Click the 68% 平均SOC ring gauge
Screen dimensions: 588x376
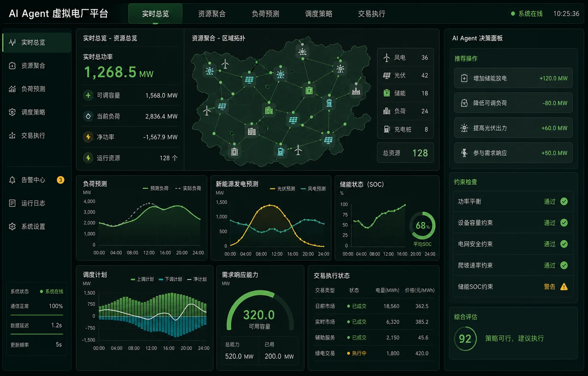pos(422,226)
